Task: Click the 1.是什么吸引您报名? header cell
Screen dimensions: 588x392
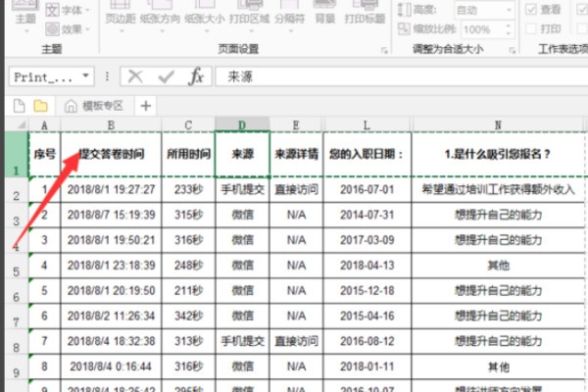Action: tap(498, 154)
